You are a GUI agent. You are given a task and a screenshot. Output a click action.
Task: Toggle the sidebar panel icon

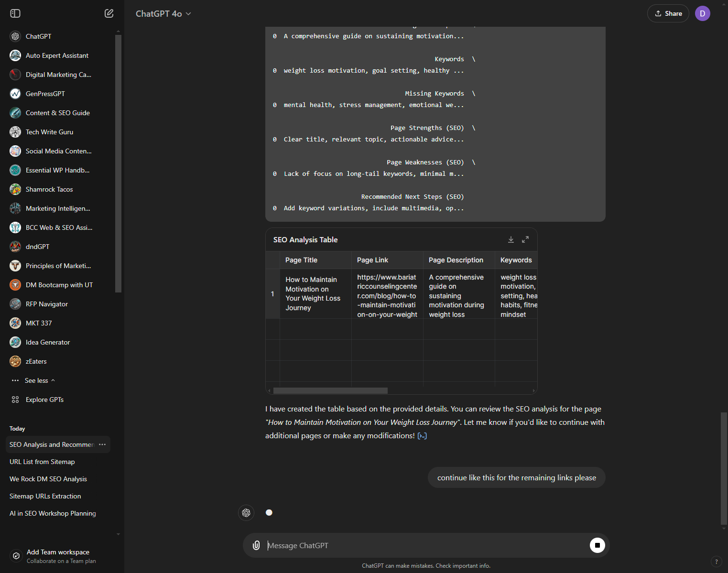click(15, 13)
